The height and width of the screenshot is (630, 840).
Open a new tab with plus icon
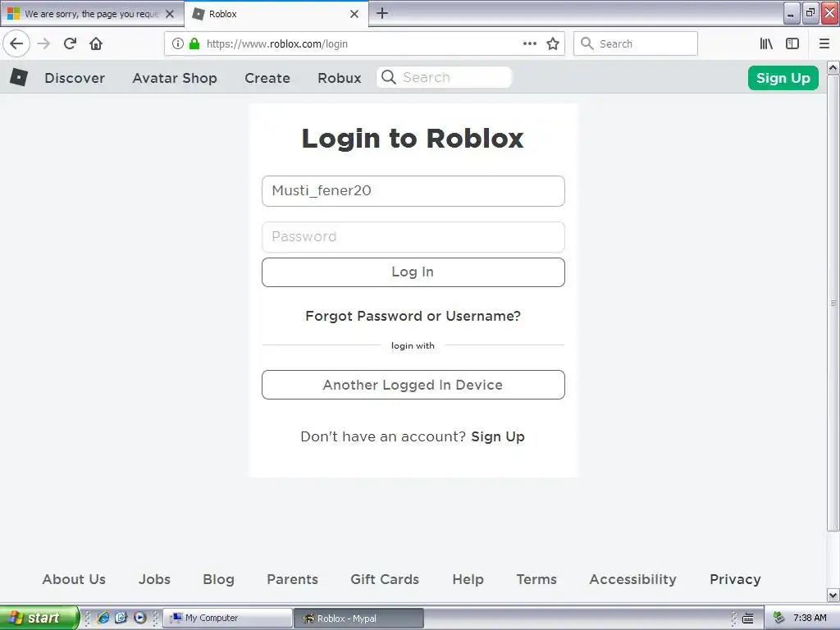coord(382,13)
